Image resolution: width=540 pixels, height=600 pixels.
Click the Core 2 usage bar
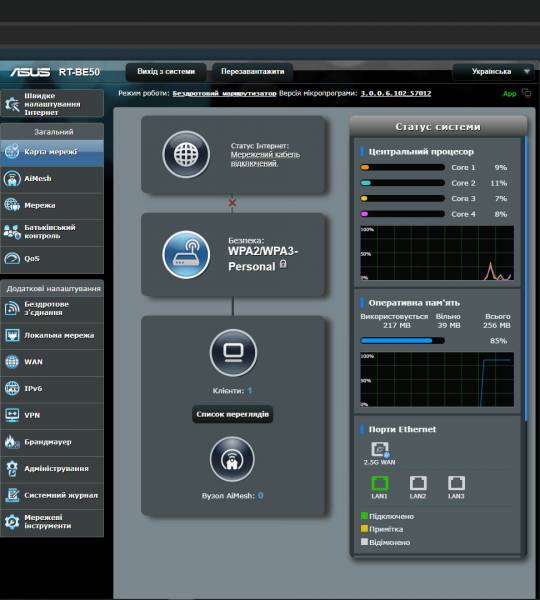point(403,183)
